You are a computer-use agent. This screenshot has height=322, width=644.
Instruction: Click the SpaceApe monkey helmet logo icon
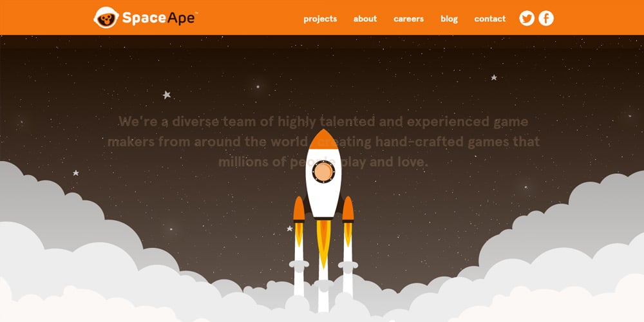click(106, 17)
